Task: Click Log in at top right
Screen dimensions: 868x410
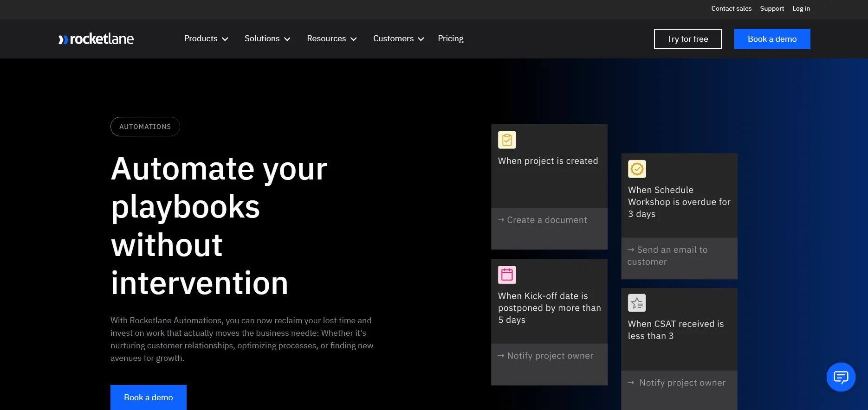Action: (x=801, y=9)
